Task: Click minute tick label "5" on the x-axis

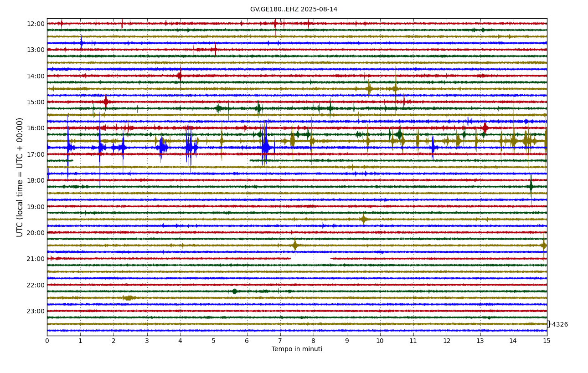Action: [x=214, y=341]
